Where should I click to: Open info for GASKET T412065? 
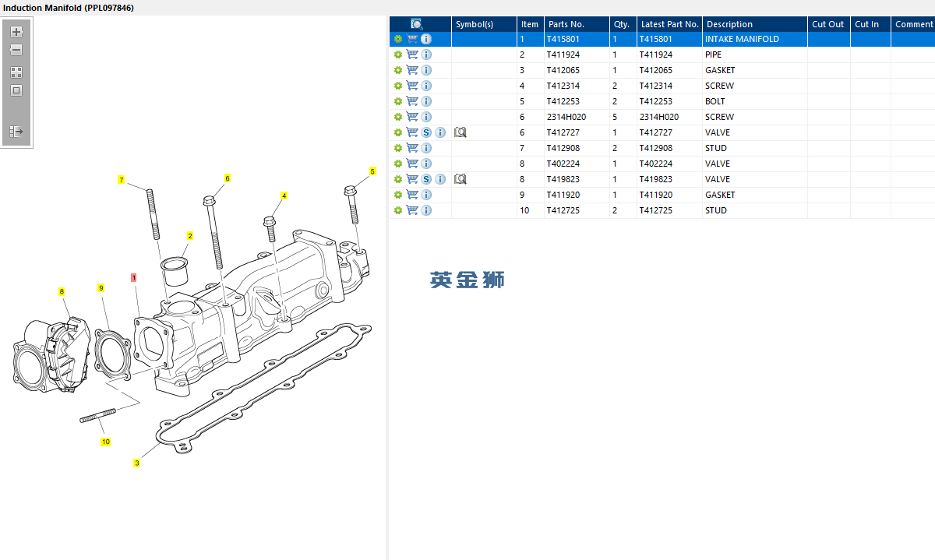coord(426,70)
